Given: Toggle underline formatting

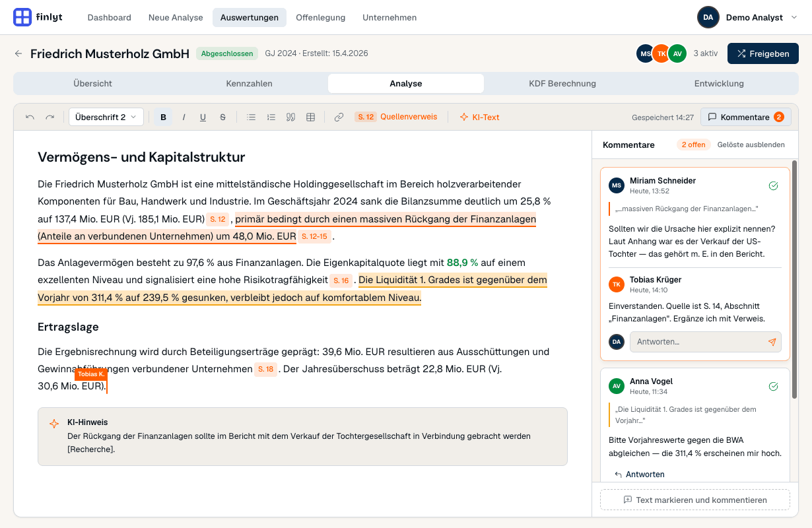Looking at the screenshot, I should [203, 117].
